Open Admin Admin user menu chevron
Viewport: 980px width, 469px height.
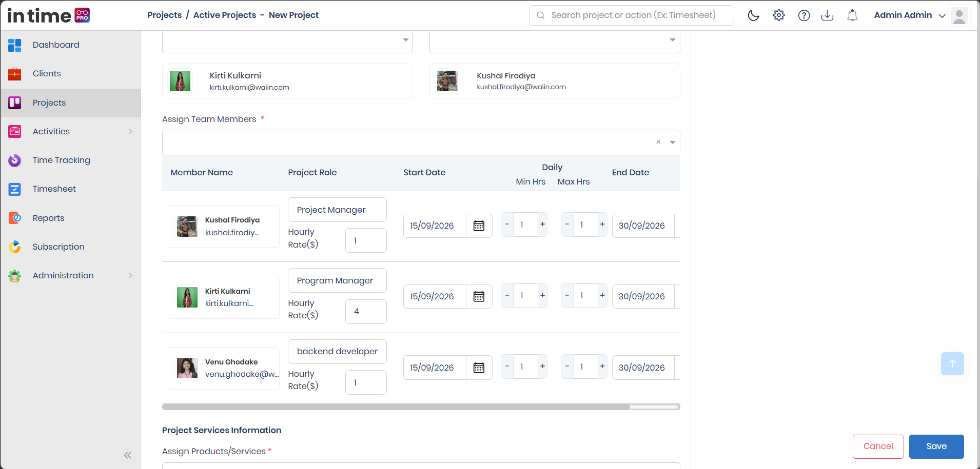(x=942, y=16)
